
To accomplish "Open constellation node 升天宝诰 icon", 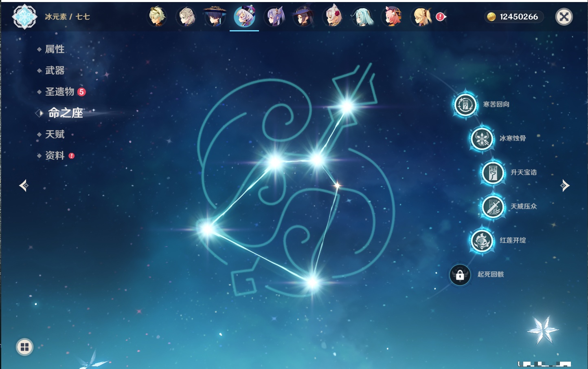I will tap(493, 172).
